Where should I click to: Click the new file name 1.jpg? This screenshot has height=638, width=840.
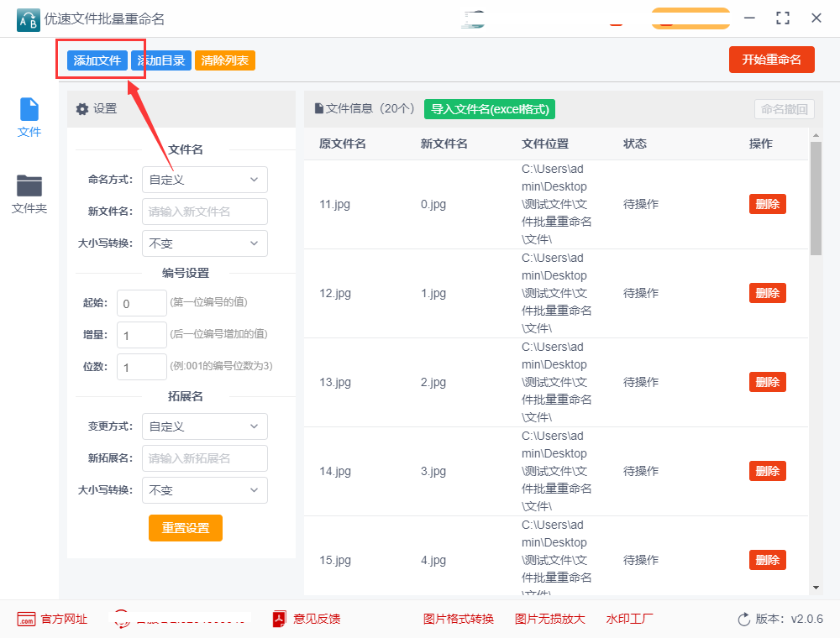pos(433,293)
